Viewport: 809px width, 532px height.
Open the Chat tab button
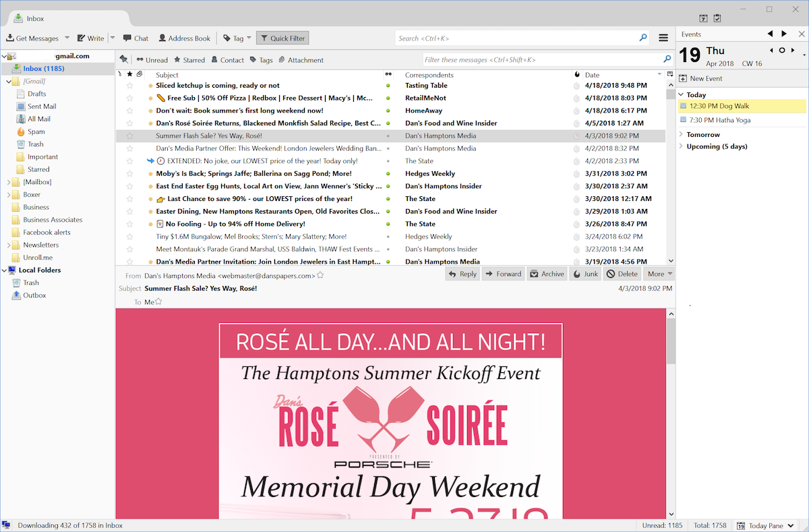[x=136, y=38]
